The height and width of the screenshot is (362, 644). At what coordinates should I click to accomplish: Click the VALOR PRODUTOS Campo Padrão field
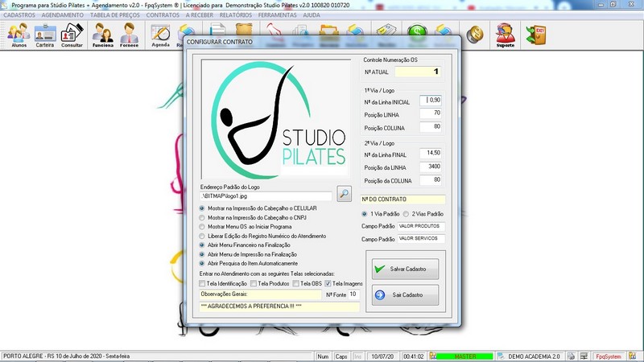[x=421, y=226]
